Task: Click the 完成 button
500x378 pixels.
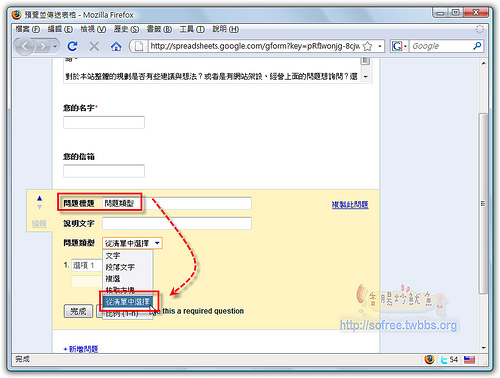Action: 78,311
